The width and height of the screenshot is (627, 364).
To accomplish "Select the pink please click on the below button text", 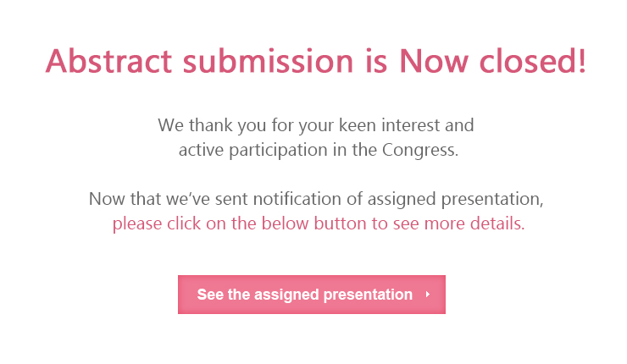I will [319, 224].
